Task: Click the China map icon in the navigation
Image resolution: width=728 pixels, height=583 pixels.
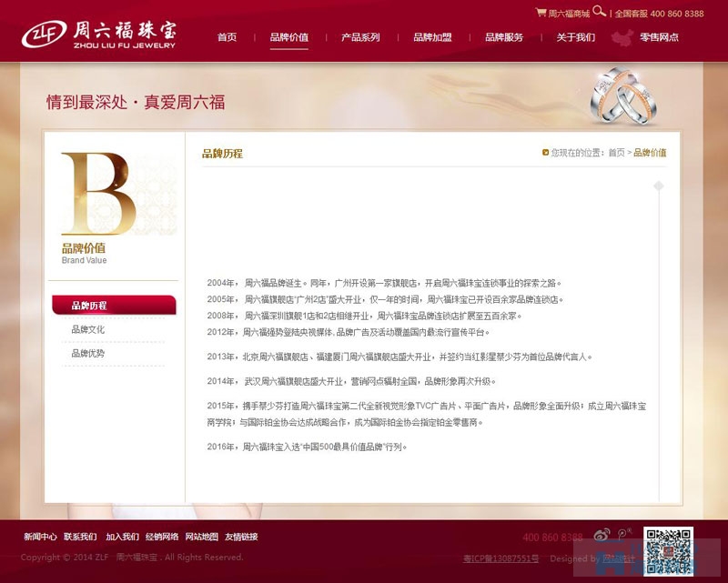Action: click(622, 38)
